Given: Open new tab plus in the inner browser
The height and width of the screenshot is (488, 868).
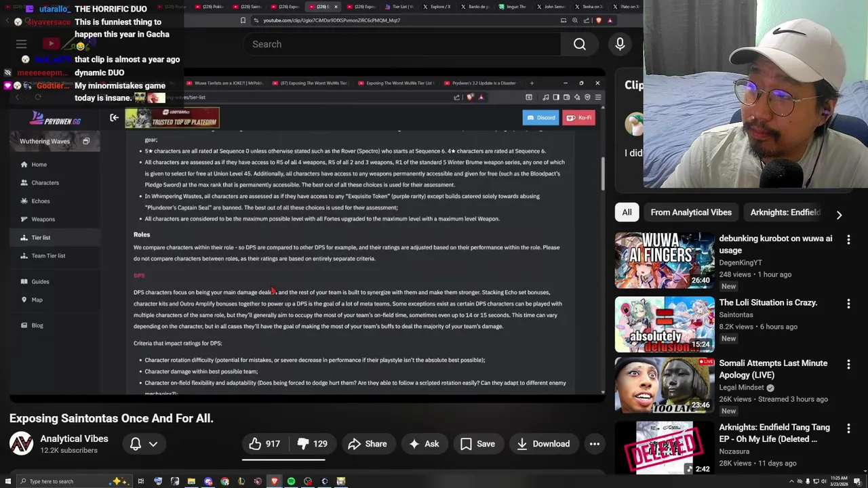Looking at the screenshot, I should [x=532, y=83].
